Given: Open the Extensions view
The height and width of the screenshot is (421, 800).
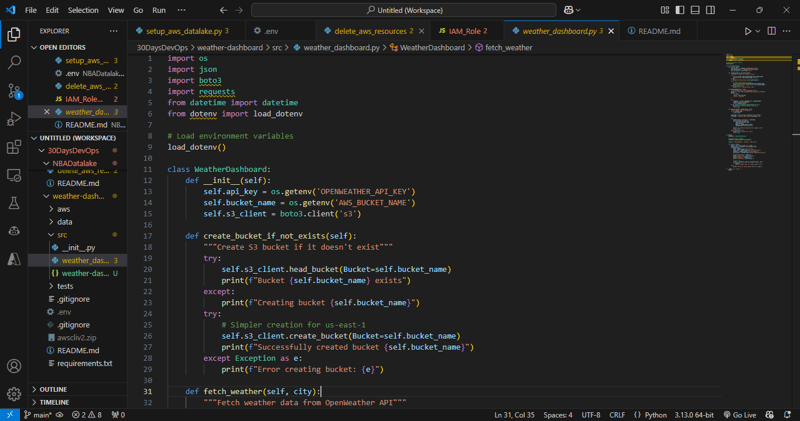Looking at the screenshot, I should pos(14,147).
